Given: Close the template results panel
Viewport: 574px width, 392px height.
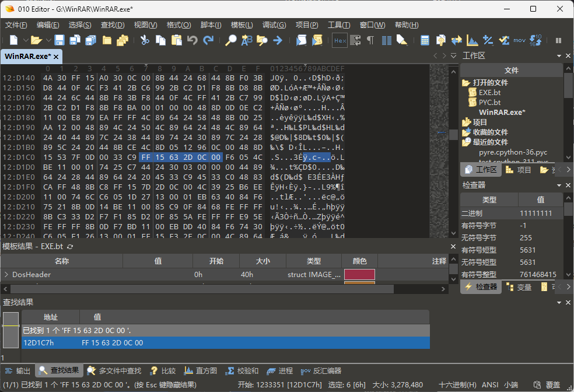Looking at the screenshot, I should click(453, 246).
